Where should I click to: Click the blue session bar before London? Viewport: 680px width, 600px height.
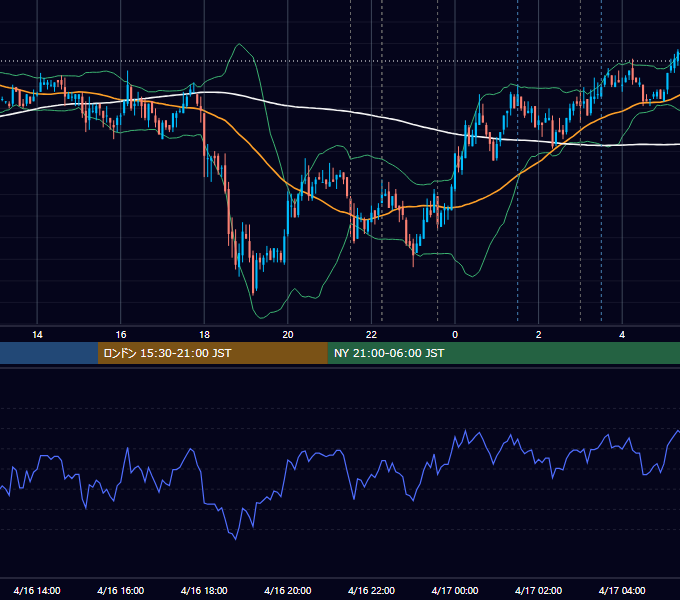[49, 353]
